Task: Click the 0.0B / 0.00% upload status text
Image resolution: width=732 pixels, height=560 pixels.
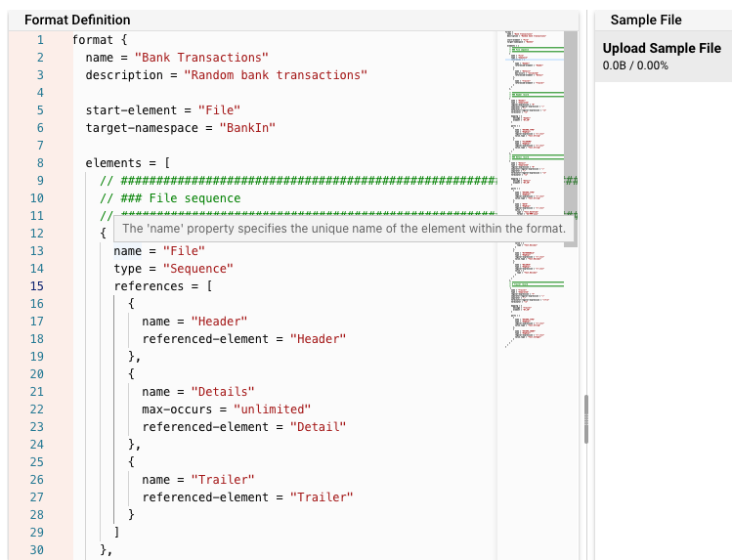Action: click(x=635, y=65)
